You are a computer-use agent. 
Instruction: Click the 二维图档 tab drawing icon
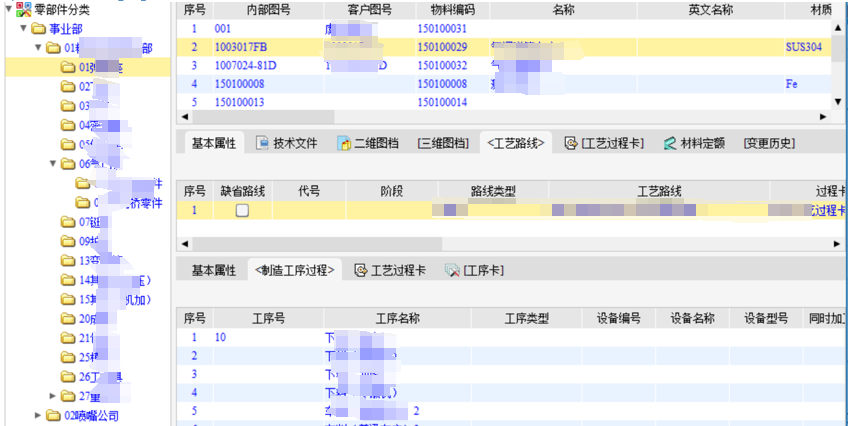click(344, 143)
